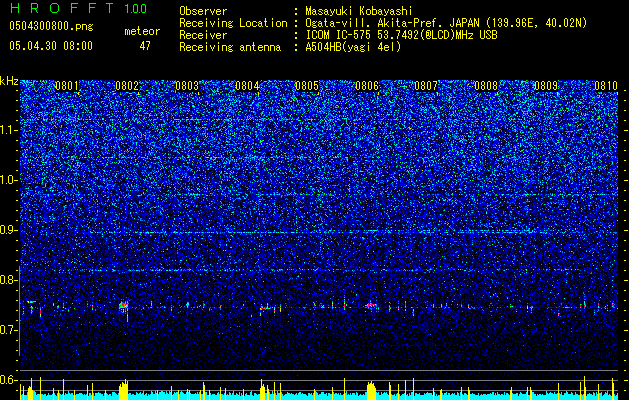This screenshot has height=400, width=629.
Task: Click the 'Receiving Location' label
Action: click(233, 23)
